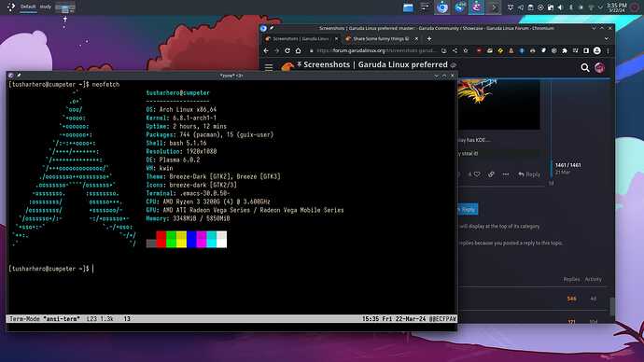Select the Default virtual desktop
The image size is (644, 362).
pyautogui.click(x=28, y=7)
